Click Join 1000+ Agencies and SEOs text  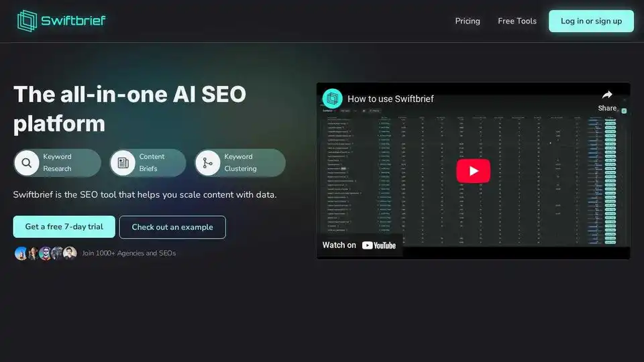[129, 253]
